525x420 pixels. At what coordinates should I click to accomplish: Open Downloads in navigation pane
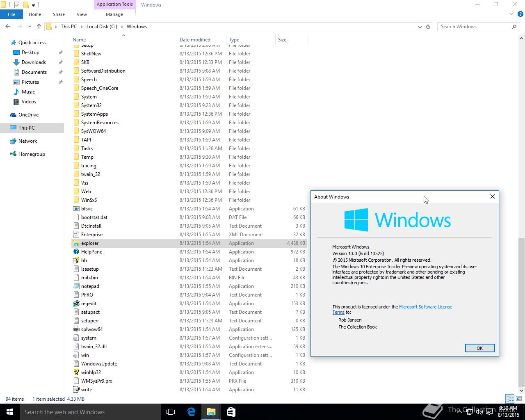coord(34,62)
